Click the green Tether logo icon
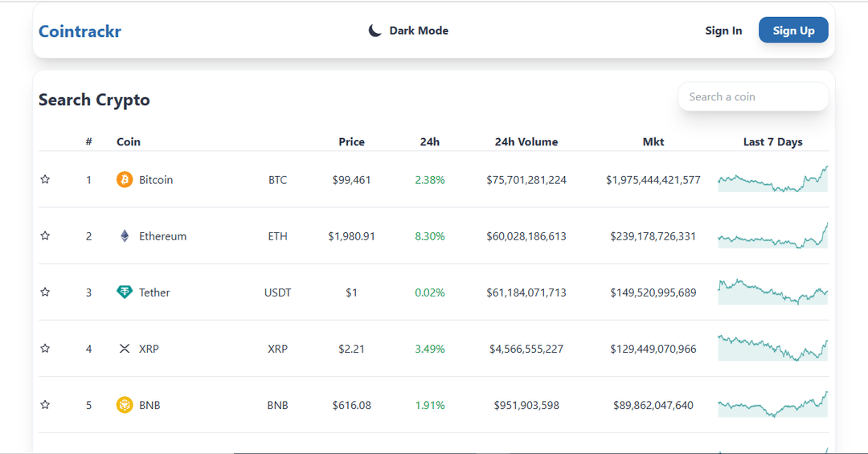The height and width of the screenshot is (454, 868). (x=125, y=292)
